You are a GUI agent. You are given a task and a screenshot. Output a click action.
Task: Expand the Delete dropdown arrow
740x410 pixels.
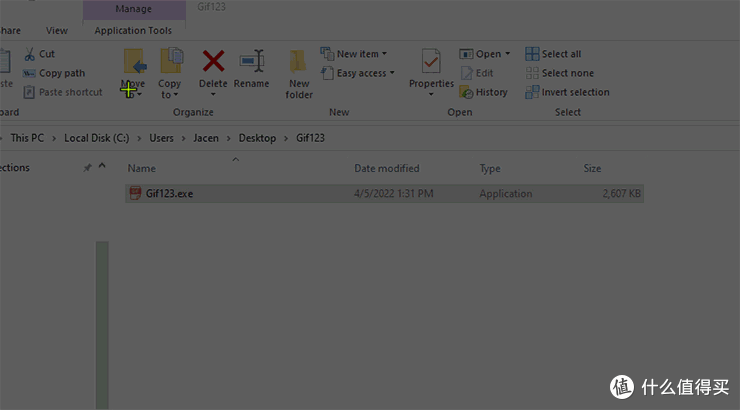[x=213, y=94]
